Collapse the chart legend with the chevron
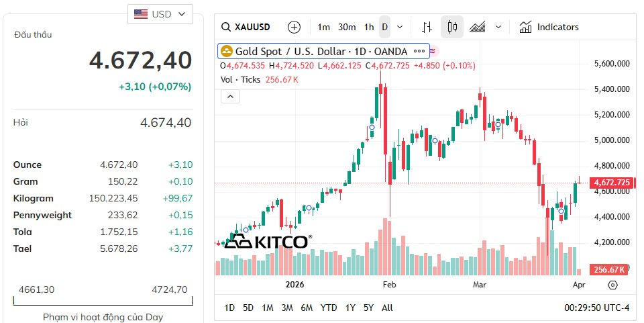Image resolution: width=644 pixels, height=323 pixels. [x=229, y=97]
